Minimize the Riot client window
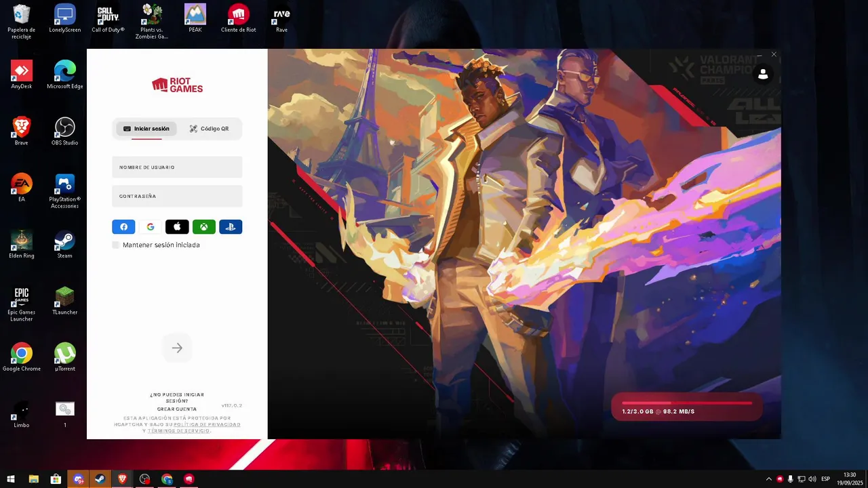The image size is (868, 488). click(759, 54)
